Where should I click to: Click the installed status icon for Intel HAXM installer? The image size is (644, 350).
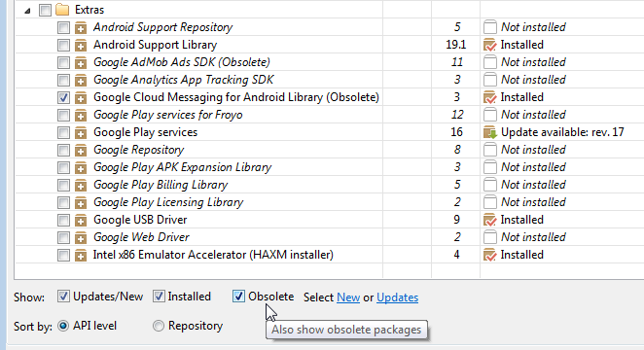coord(490,255)
